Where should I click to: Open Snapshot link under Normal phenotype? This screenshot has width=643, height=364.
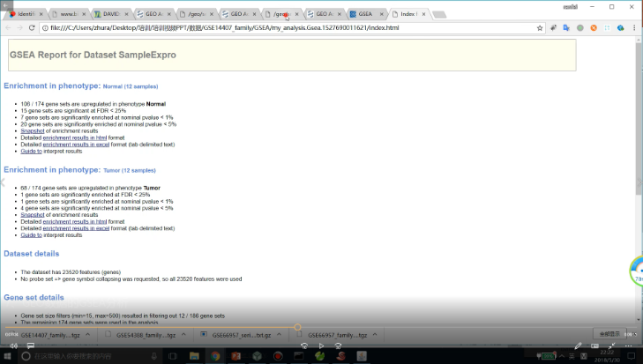[x=33, y=130]
